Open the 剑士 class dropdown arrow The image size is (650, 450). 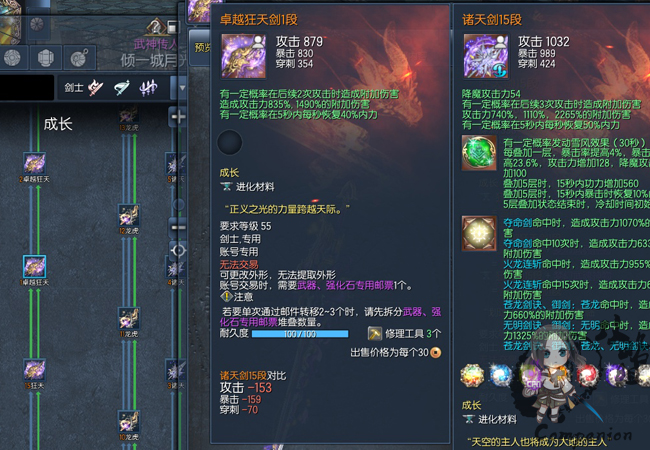click(x=182, y=88)
